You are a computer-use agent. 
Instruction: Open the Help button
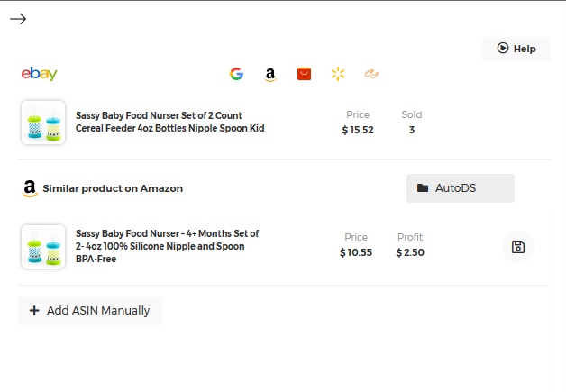coord(516,49)
